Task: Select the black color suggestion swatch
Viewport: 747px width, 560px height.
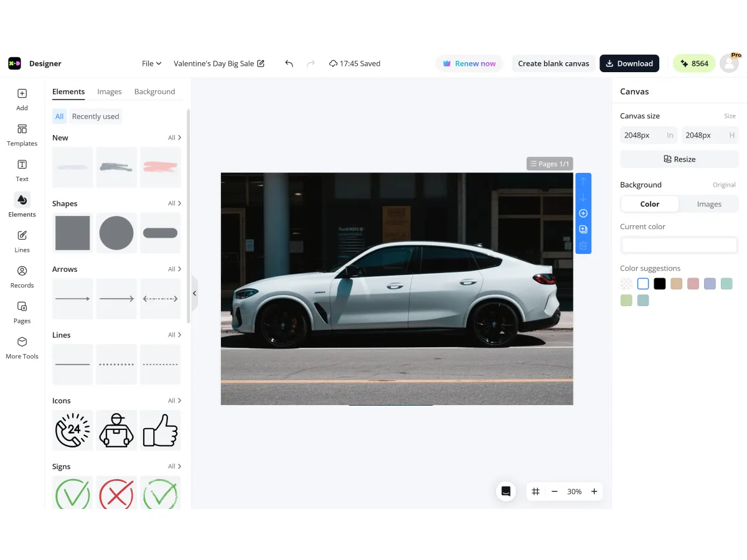Action: (x=660, y=283)
